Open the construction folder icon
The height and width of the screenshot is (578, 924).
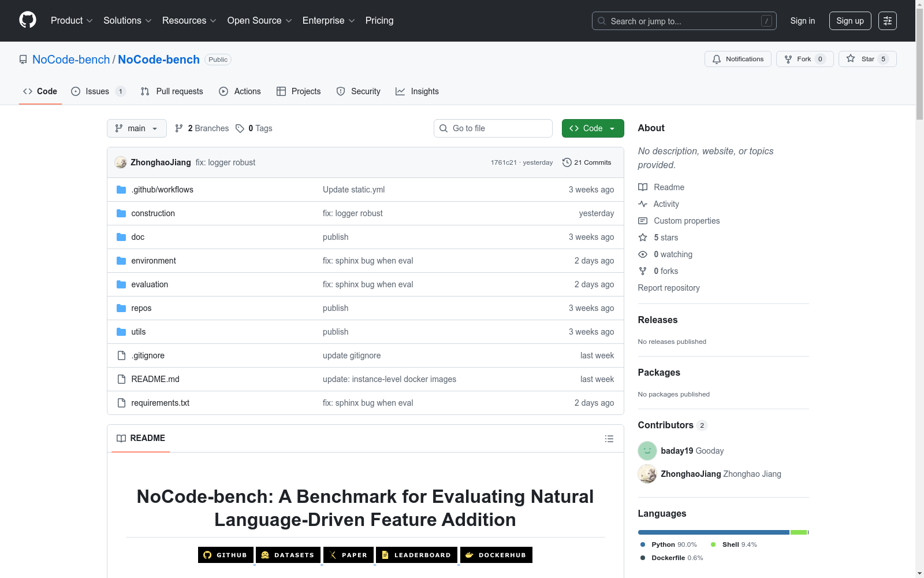[x=121, y=213]
